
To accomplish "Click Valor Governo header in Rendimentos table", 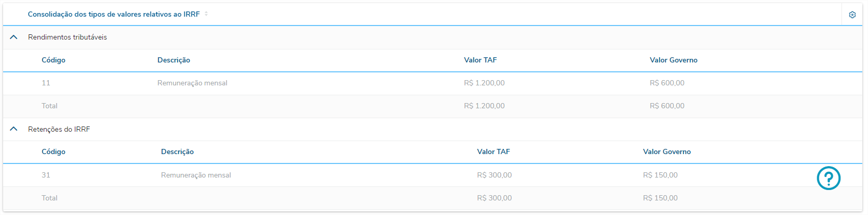I will pyautogui.click(x=673, y=60).
